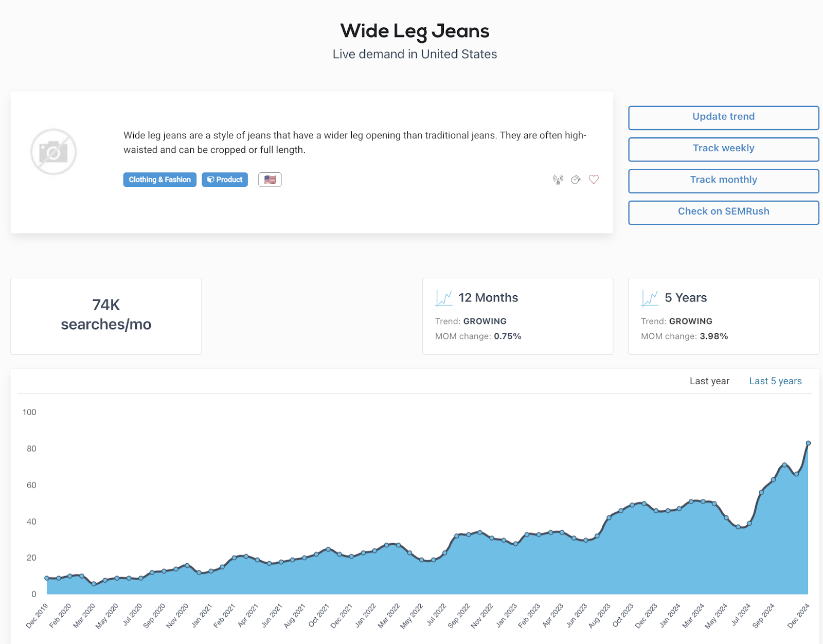Click the Dec 2024 data point on chart
This screenshot has height=644, width=823.
tap(808, 443)
